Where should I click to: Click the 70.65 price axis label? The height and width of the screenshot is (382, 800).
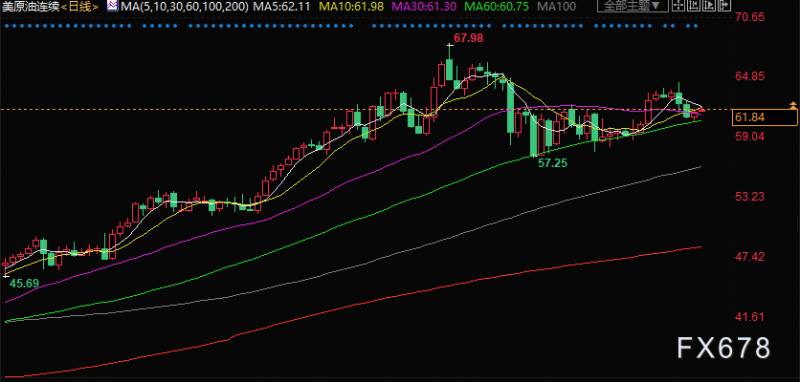click(750, 17)
